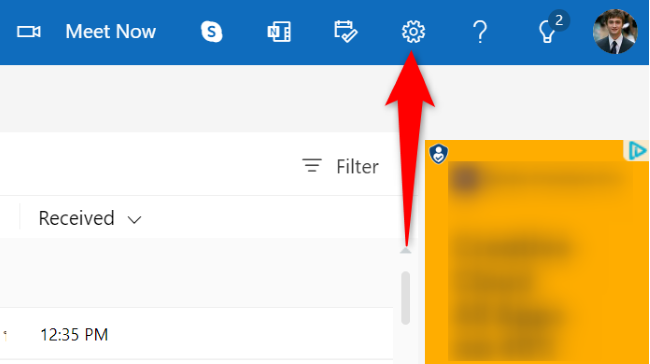Screen dimensions: 650x364
Task: Click the filter lines icon
Action: (312, 165)
